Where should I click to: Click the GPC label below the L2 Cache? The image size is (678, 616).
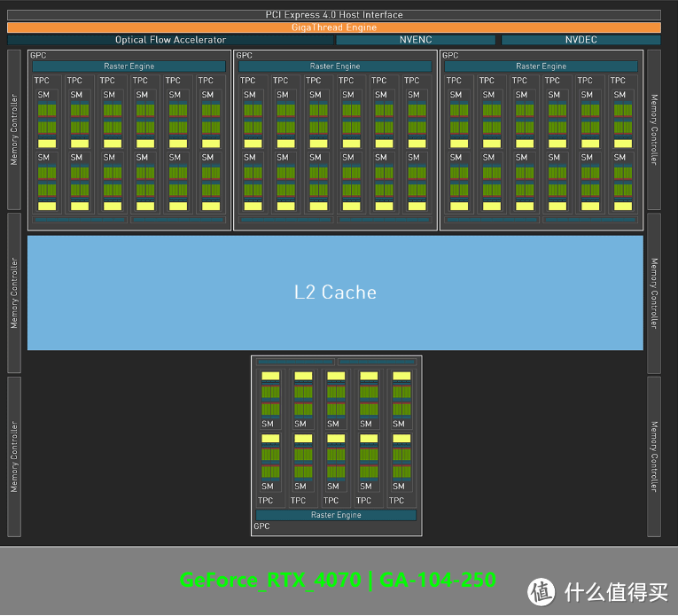pyautogui.click(x=261, y=526)
